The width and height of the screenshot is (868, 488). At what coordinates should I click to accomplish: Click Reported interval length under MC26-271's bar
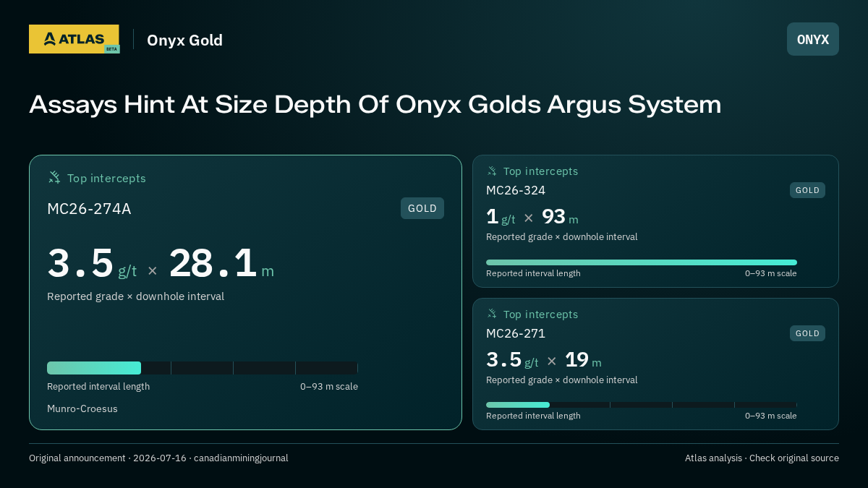pyautogui.click(x=533, y=416)
